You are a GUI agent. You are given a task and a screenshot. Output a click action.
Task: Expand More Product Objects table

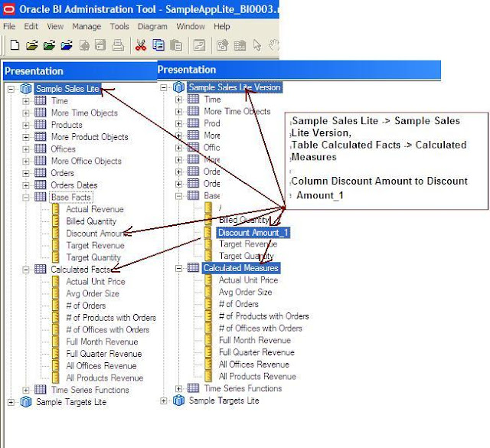tap(26, 137)
